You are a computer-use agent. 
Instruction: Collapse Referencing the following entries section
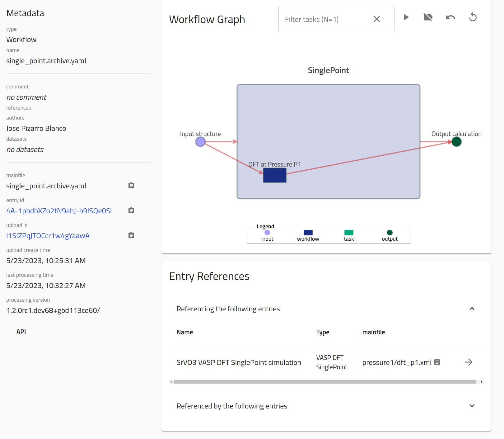click(472, 309)
